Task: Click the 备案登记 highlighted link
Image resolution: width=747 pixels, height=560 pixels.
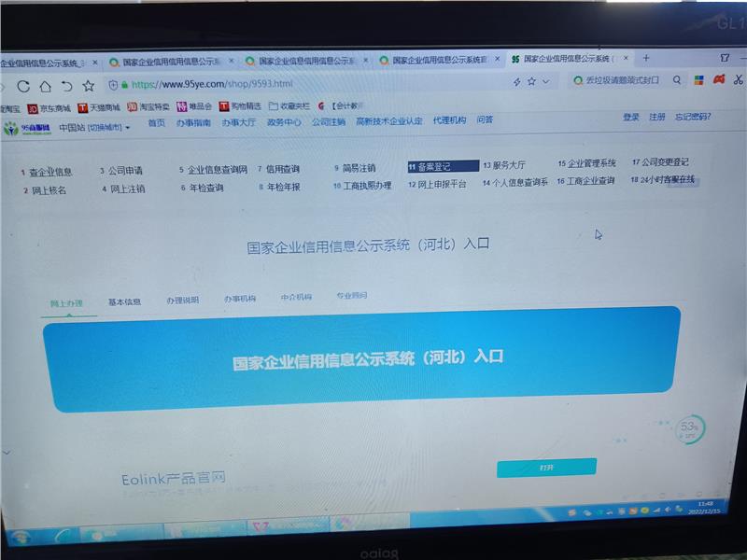Action: click(443, 166)
